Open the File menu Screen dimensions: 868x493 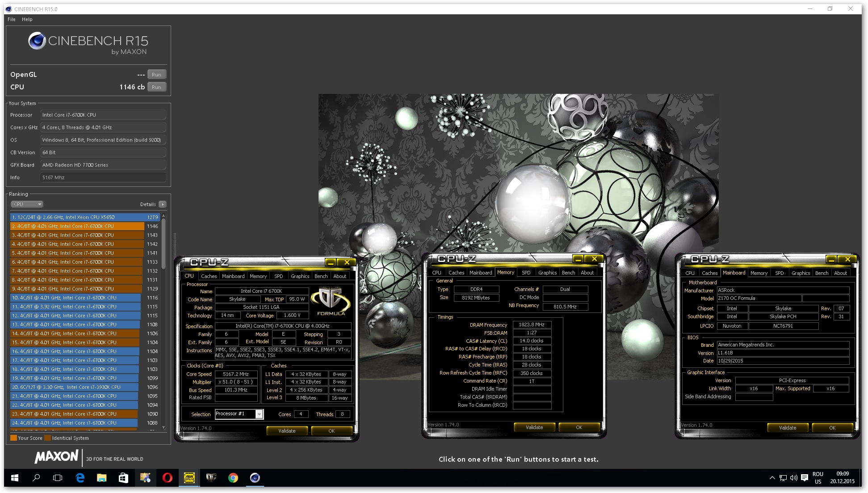12,19
